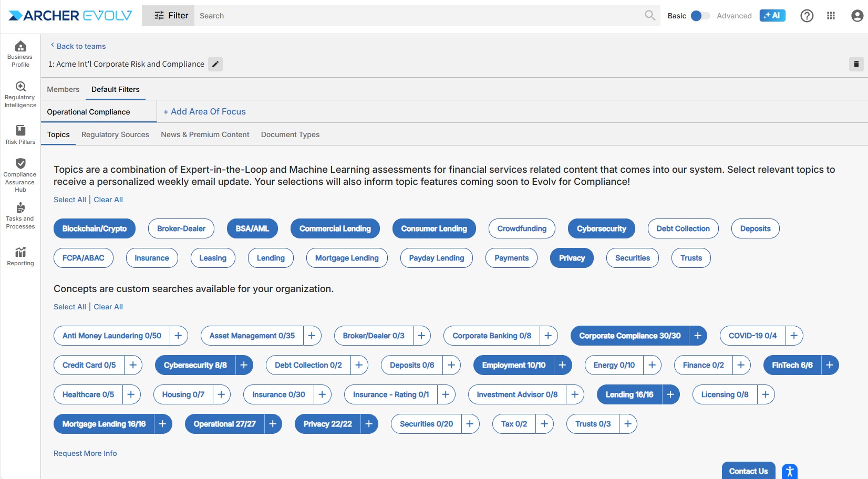Enable the Crowdfunding topic chip

(522, 228)
